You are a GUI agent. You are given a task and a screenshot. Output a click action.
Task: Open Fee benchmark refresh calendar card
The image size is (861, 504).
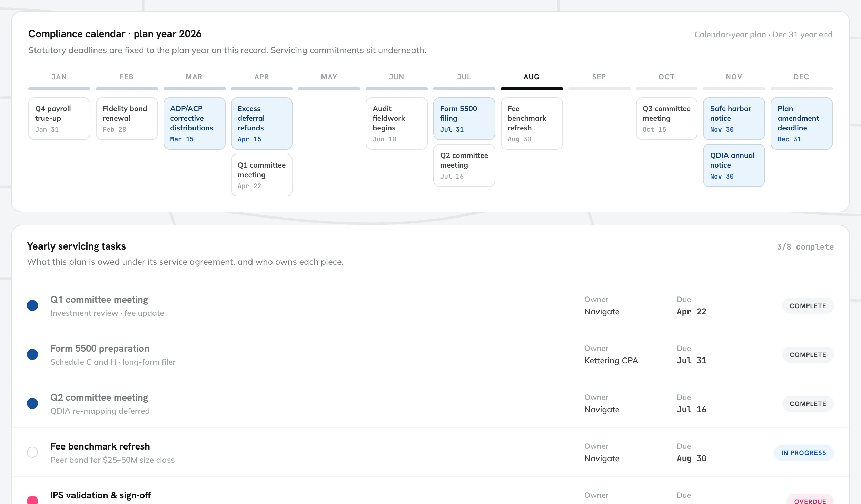click(x=532, y=123)
